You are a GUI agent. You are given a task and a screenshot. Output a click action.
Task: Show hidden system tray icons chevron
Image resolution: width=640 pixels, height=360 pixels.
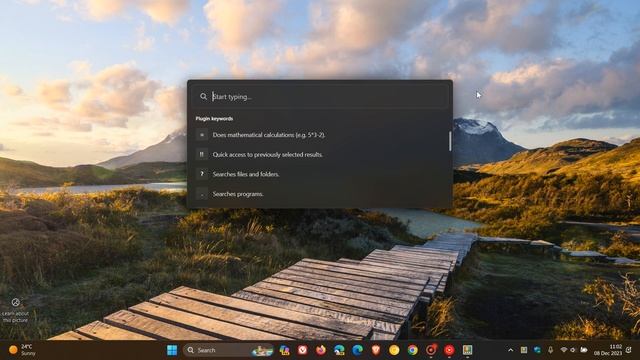511,350
